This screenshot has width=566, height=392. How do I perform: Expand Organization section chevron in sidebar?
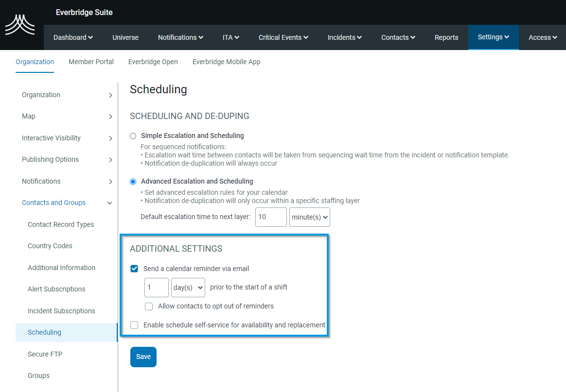point(110,95)
